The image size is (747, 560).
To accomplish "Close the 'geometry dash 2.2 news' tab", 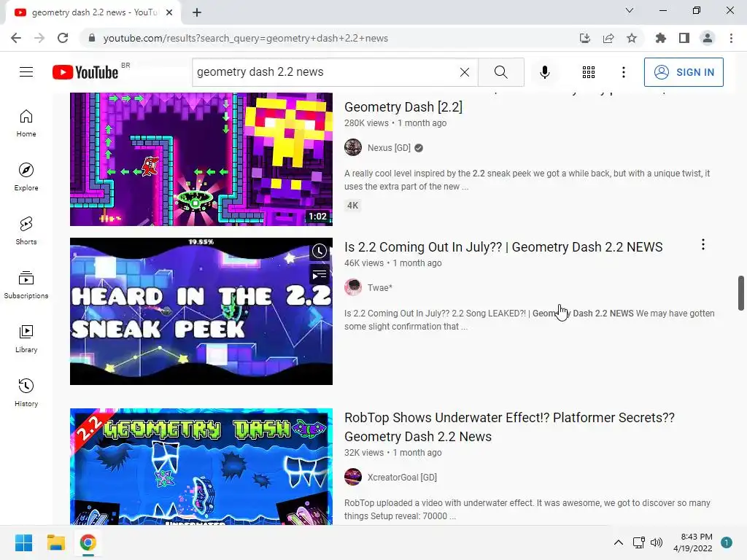I will (169, 12).
